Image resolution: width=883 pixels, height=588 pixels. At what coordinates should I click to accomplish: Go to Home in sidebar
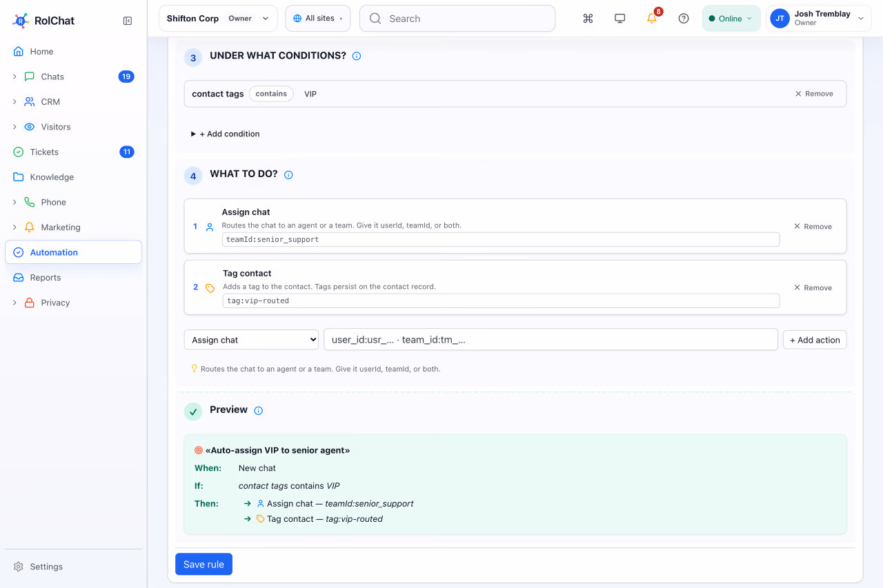pos(73,52)
